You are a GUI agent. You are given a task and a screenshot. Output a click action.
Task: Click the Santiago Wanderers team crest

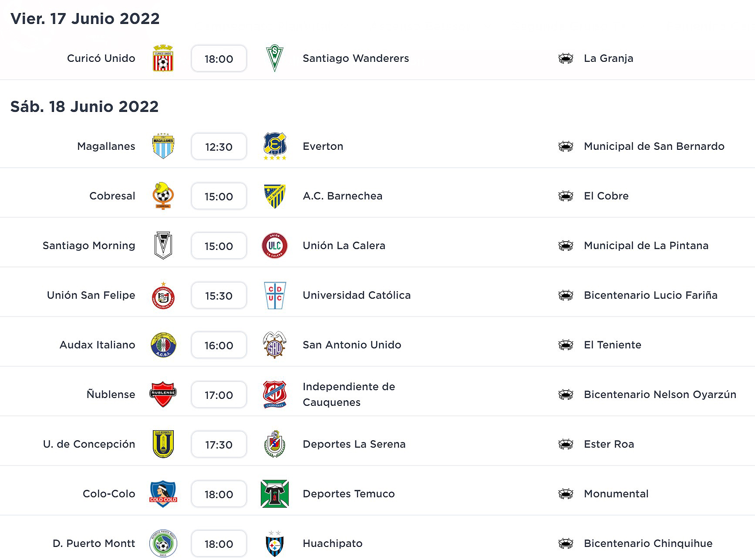click(x=275, y=58)
